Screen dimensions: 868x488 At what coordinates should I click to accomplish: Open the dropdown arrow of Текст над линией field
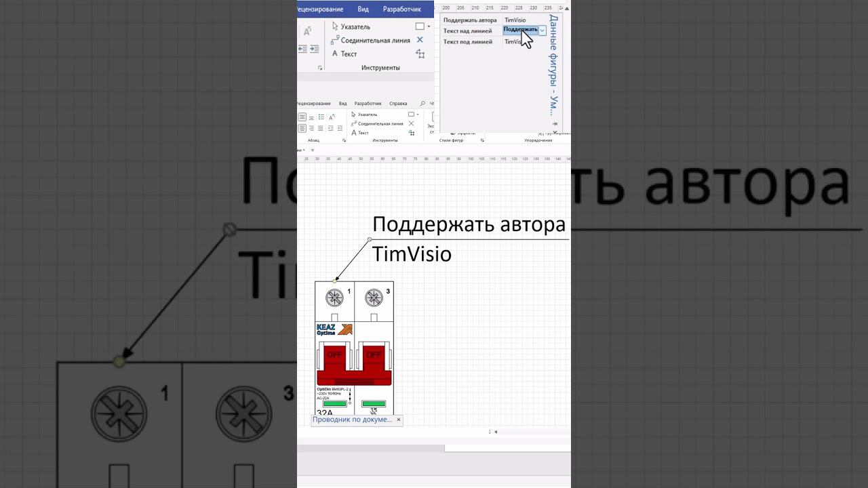click(542, 30)
